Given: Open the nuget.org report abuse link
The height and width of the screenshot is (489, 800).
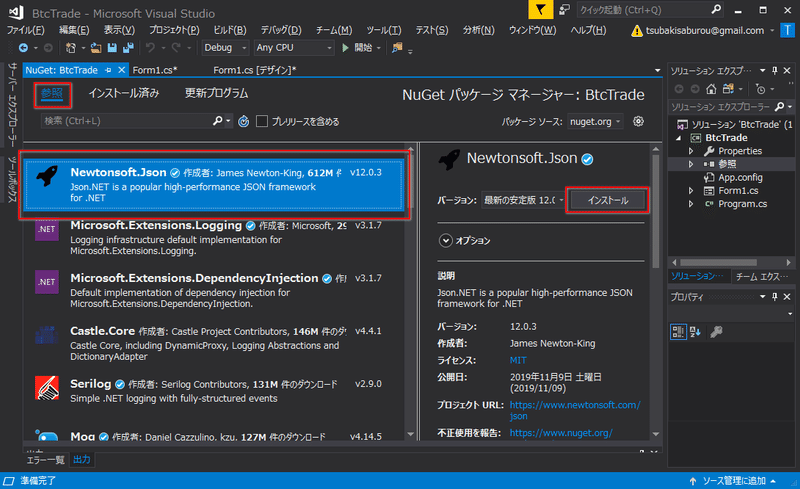Looking at the screenshot, I should coord(561,433).
